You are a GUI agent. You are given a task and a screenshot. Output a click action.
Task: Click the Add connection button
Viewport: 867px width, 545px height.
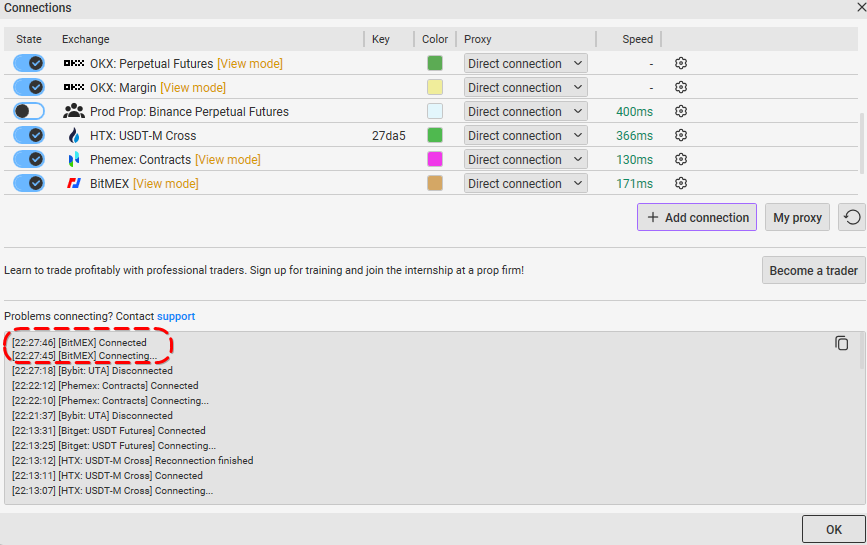[x=697, y=217]
